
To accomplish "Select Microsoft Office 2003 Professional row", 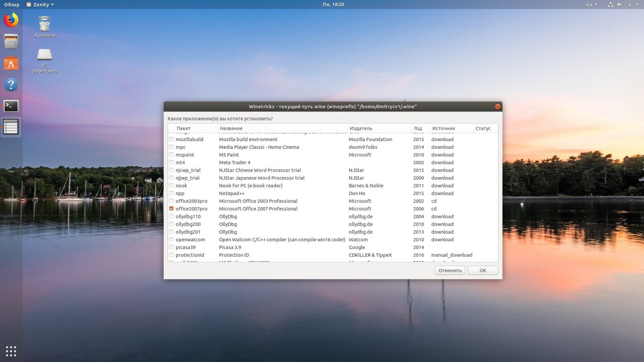I will 333,201.
